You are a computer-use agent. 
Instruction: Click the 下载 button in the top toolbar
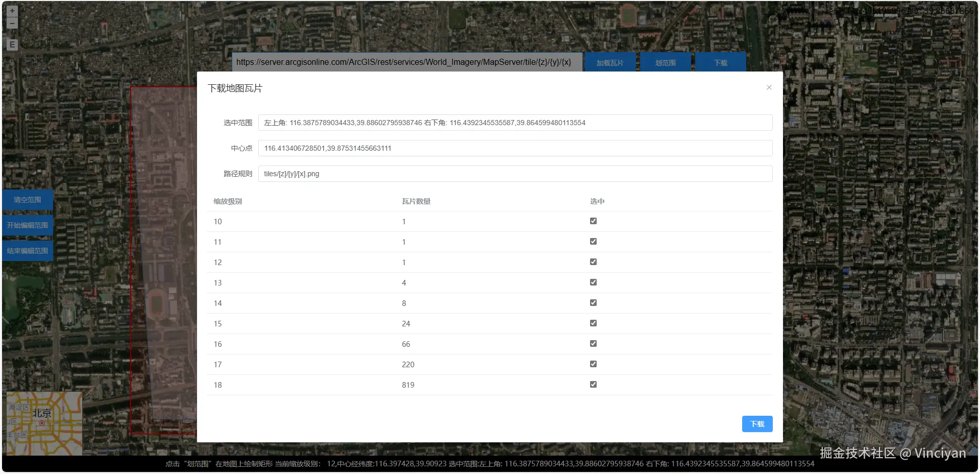click(x=721, y=62)
